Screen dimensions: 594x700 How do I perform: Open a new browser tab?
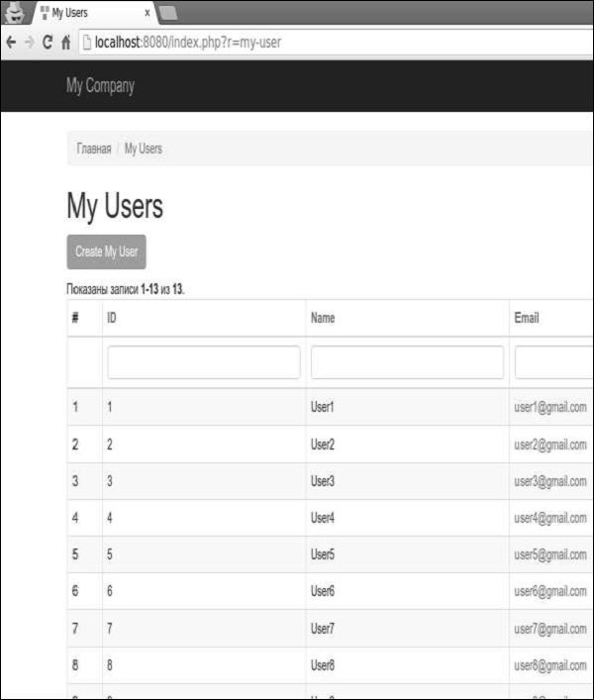tap(168, 13)
